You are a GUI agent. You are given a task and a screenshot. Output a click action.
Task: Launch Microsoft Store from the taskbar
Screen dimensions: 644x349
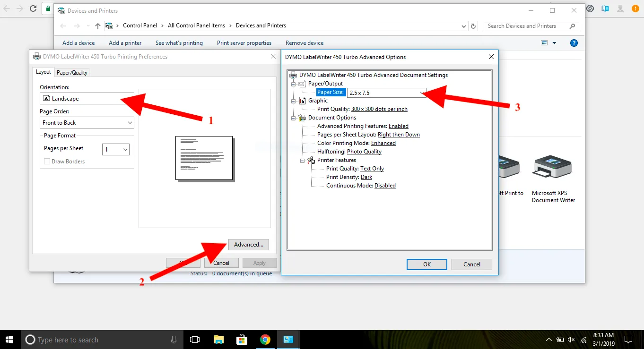(242, 340)
